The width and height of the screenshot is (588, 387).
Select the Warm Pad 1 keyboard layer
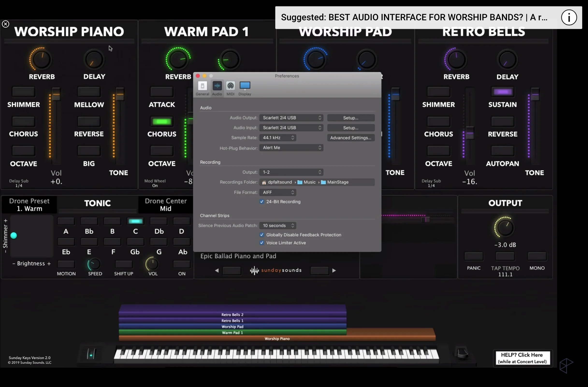[x=232, y=333]
